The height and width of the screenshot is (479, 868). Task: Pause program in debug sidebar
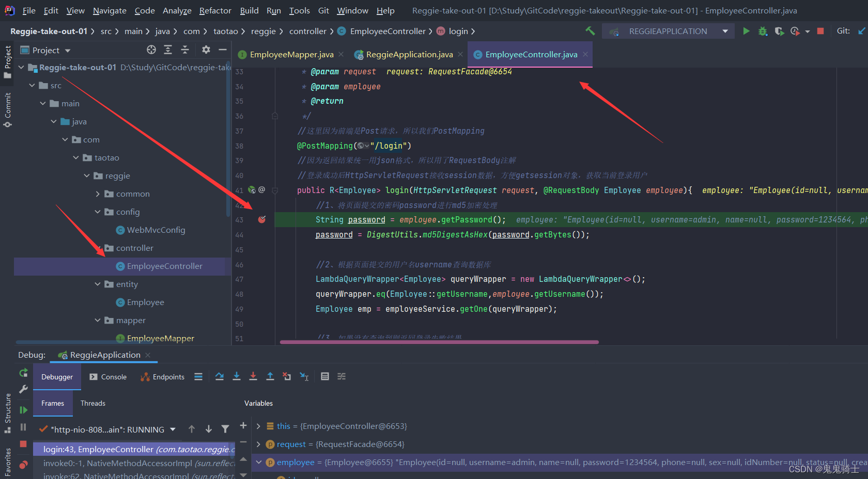23,427
